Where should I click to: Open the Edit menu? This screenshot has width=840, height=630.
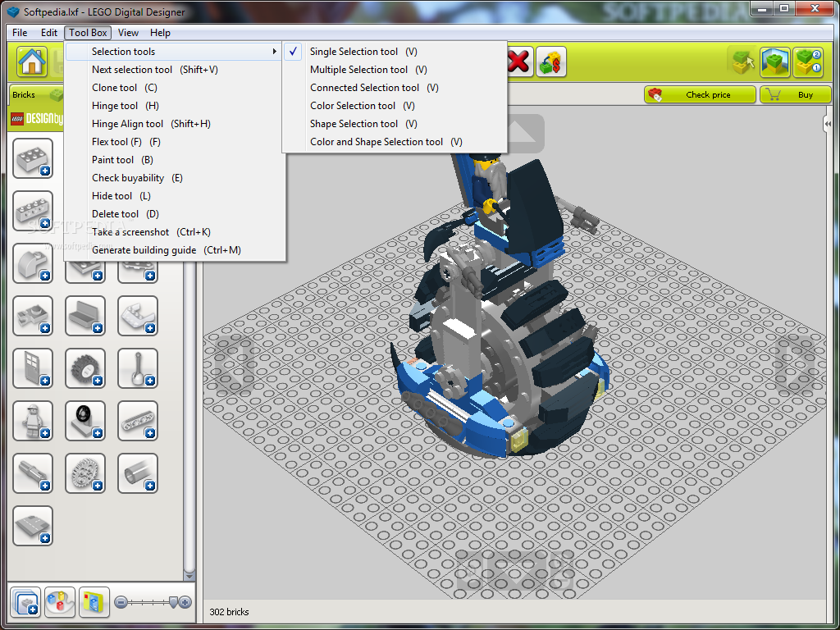pyautogui.click(x=48, y=33)
